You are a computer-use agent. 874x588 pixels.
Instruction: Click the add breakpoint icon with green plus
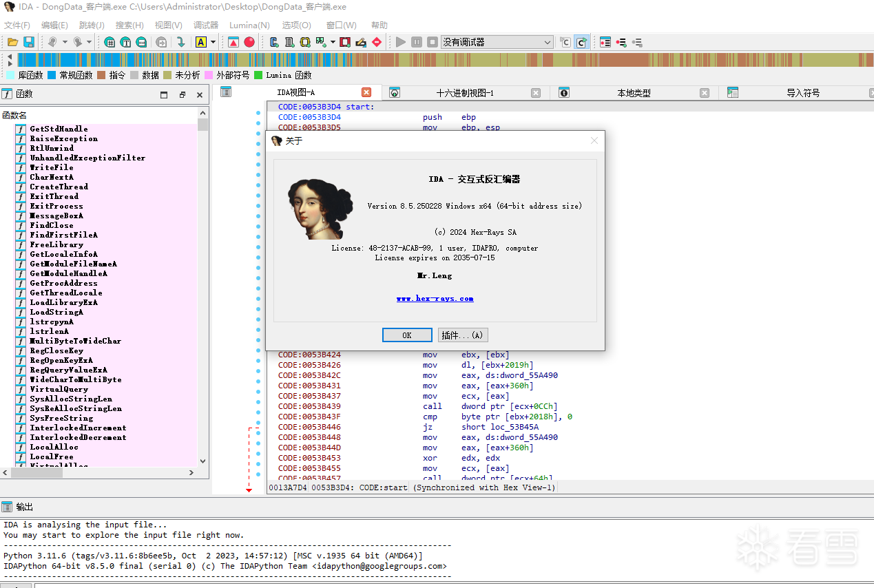click(621, 42)
